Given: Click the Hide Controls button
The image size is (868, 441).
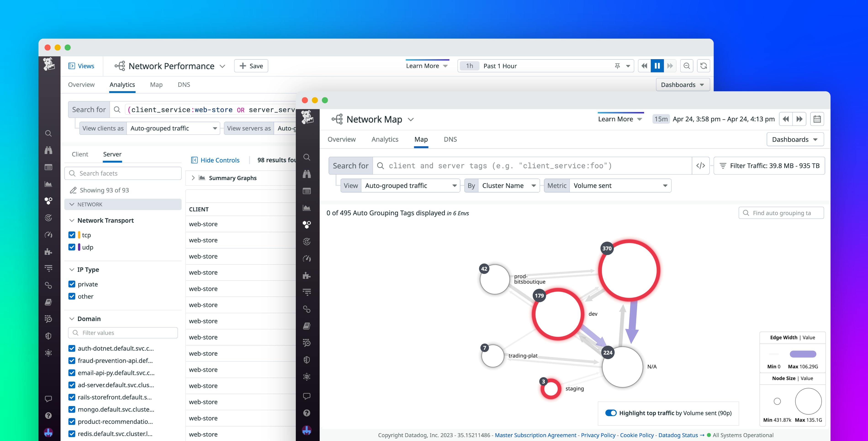Looking at the screenshot, I should [215, 160].
